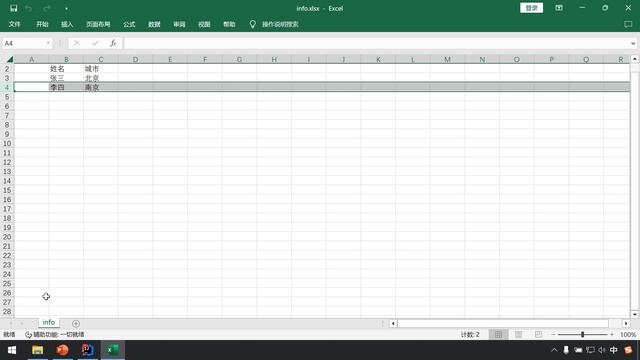Open Ribbon Display Options
This screenshot has width=640, height=360.
(559, 8)
